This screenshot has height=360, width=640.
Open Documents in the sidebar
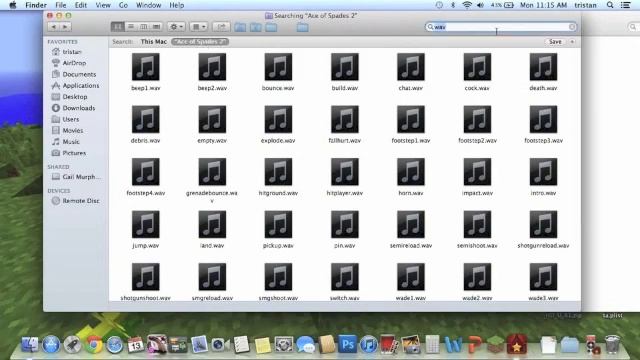click(74, 74)
